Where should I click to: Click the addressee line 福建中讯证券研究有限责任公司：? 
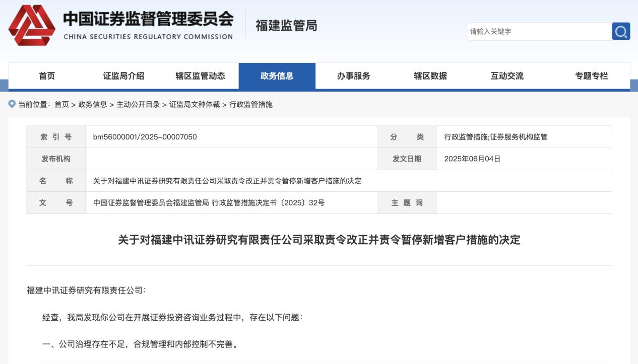click(x=87, y=290)
